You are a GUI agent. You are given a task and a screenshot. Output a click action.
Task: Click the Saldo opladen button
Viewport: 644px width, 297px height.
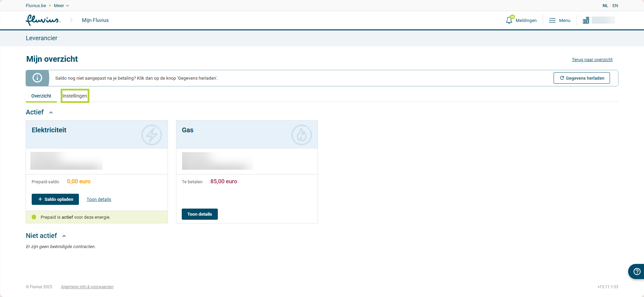tap(55, 199)
